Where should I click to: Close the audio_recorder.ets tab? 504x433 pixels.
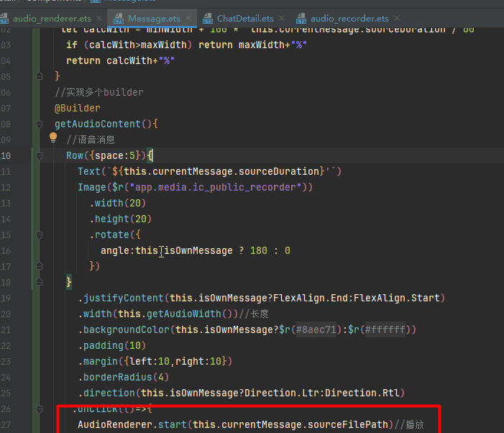pos(397,18)
